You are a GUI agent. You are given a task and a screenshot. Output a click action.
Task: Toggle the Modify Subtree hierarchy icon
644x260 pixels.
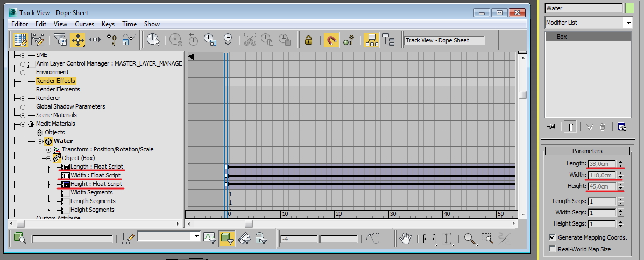click(x=371, y=40)
